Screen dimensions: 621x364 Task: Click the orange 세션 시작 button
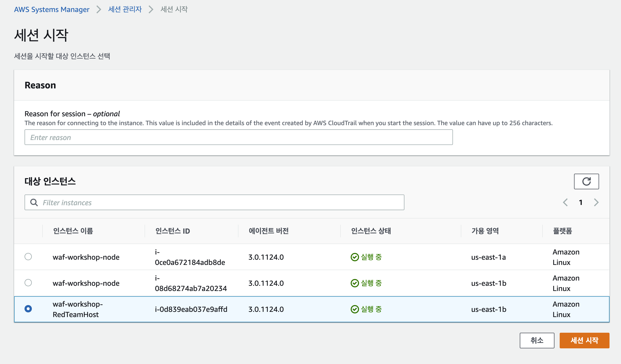[584, 340]
